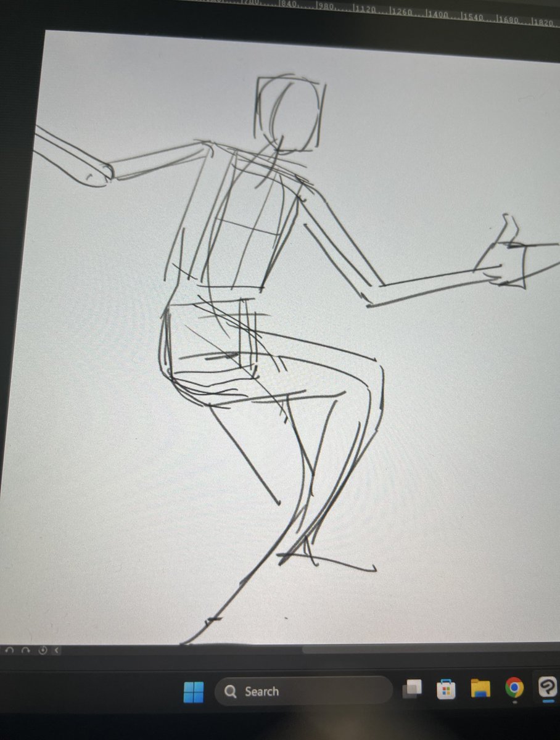Click the magnifier icon inside the Search box

pos(232,692)
